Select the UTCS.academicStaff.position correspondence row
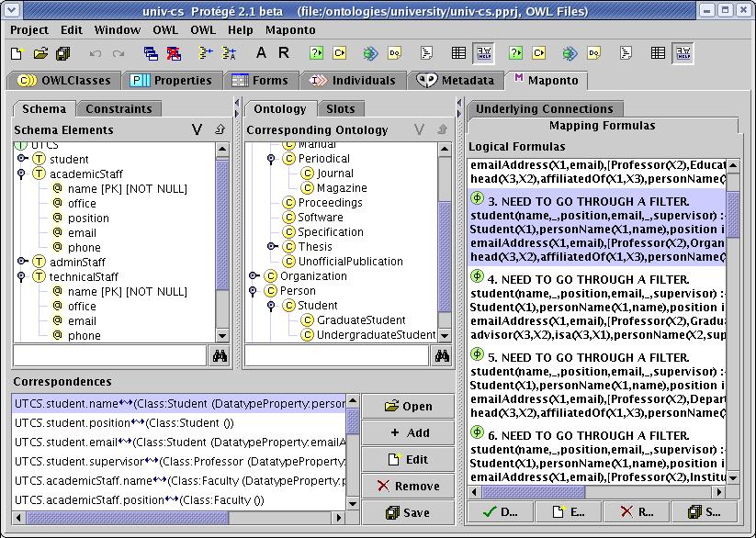This screenshot has height=538, width=756. [179, 500]
